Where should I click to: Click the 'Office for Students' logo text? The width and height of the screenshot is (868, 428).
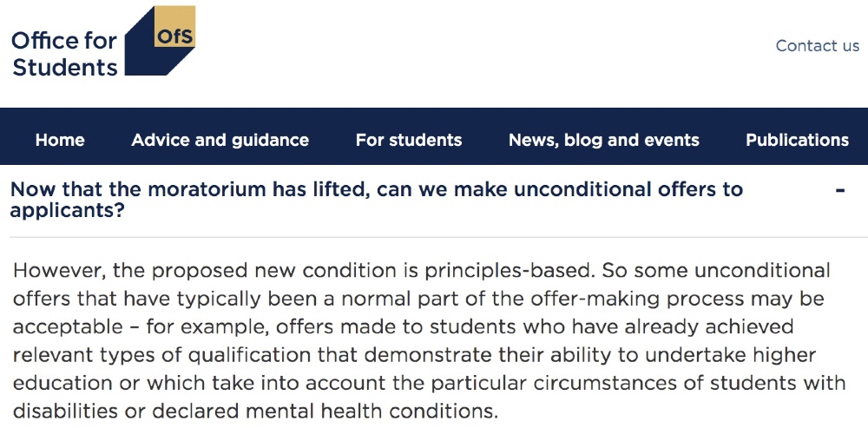tap(65, 54)
